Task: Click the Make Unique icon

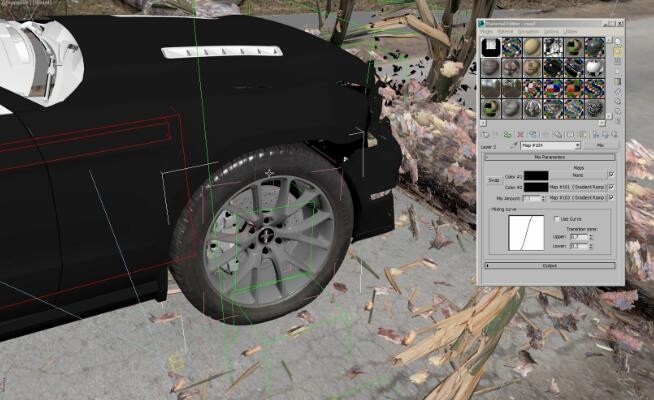Action: click(546, 135)
